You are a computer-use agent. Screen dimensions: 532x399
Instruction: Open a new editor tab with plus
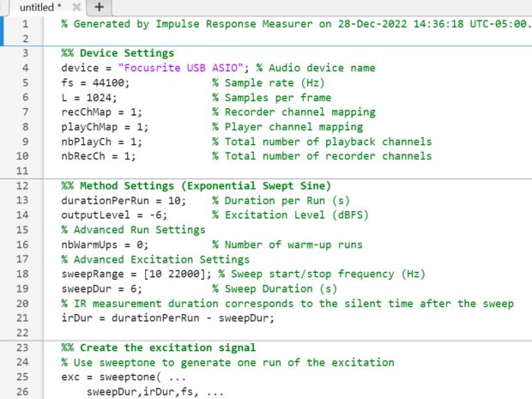[x=99, y=7]
